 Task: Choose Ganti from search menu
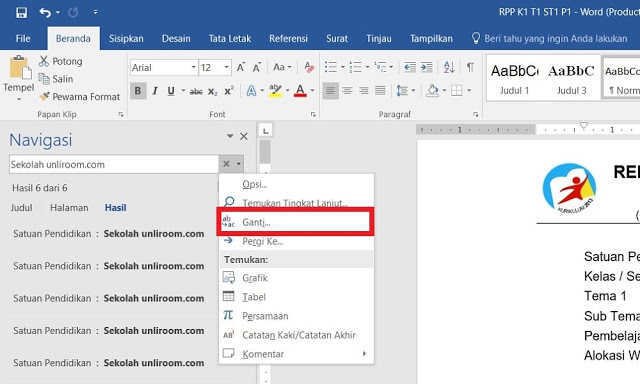295,222
